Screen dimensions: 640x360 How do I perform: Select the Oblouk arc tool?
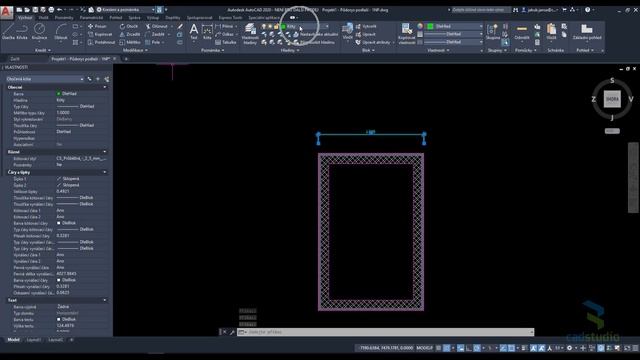(x=61, y=31)
